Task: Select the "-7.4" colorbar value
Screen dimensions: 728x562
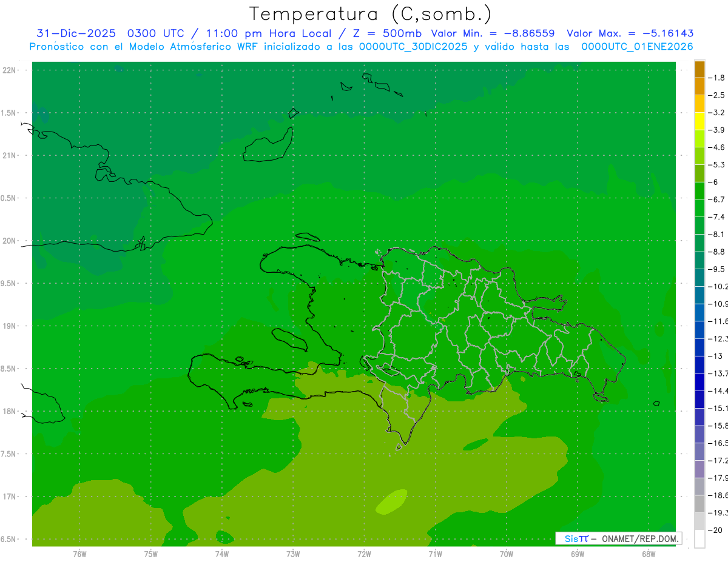Action: click(717, 217)
